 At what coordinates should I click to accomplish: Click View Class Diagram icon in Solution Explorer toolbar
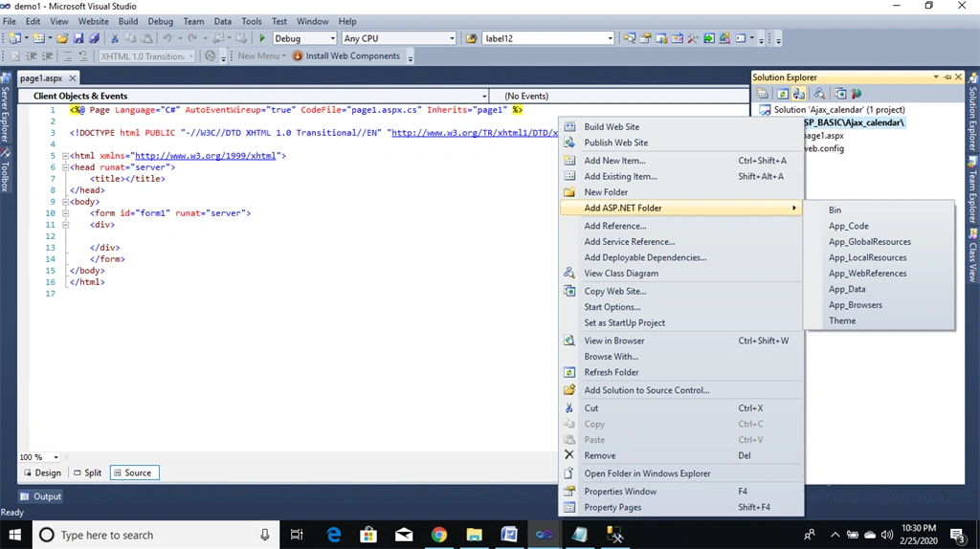(819, 94)
